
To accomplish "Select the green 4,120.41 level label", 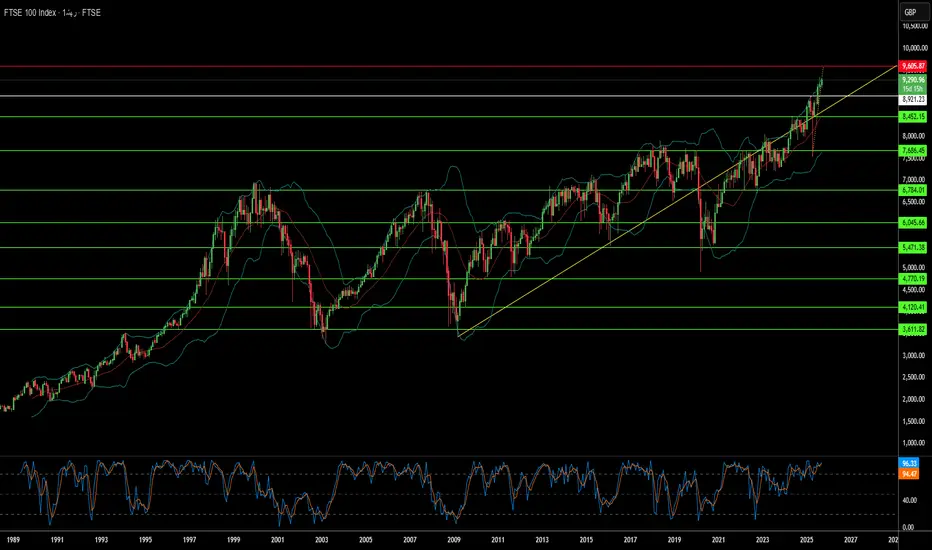I will 913,307.
